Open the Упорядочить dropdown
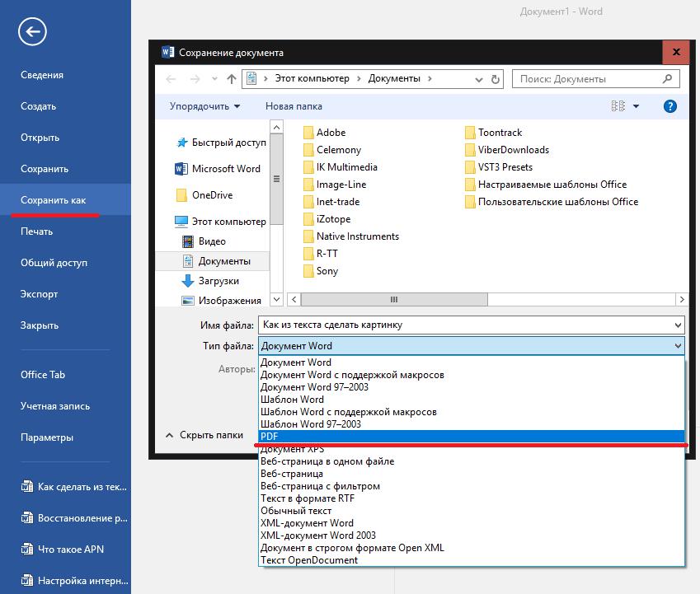Viewport: 700px width, 594px height. click(x=205, y=106)
